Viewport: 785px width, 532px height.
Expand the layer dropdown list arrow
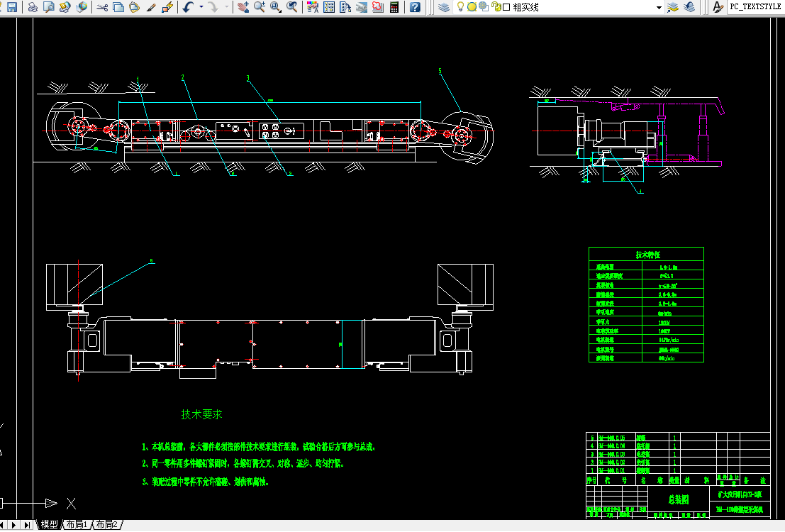(x=659, y=8)
